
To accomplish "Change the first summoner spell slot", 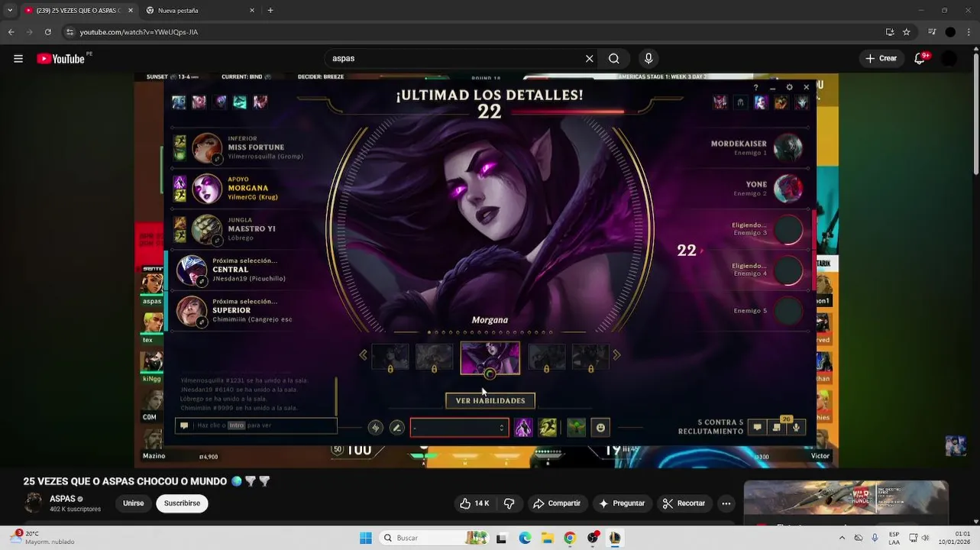I will pos(523,428).
